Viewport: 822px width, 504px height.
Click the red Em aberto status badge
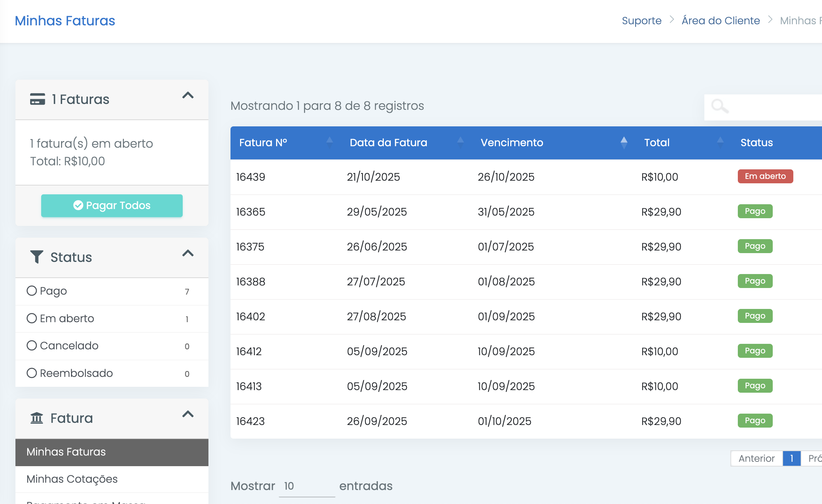[x=765, y=176]
